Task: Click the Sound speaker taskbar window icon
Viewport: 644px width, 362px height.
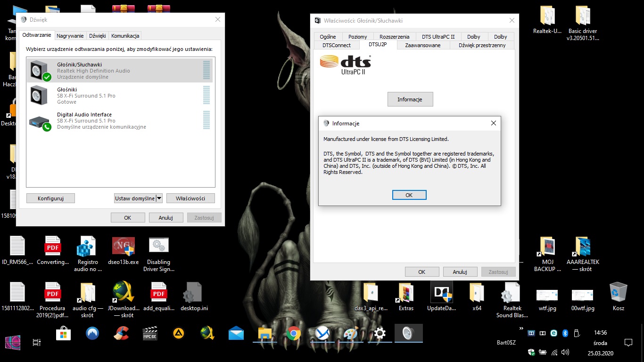Action: pyautogui.click(x=408, y=334)
